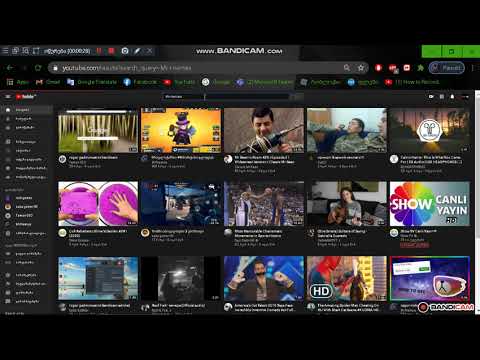Open the bamboo Google homepage video thumbnail
This screenshot has width=480, height=360.
(98, 130)
